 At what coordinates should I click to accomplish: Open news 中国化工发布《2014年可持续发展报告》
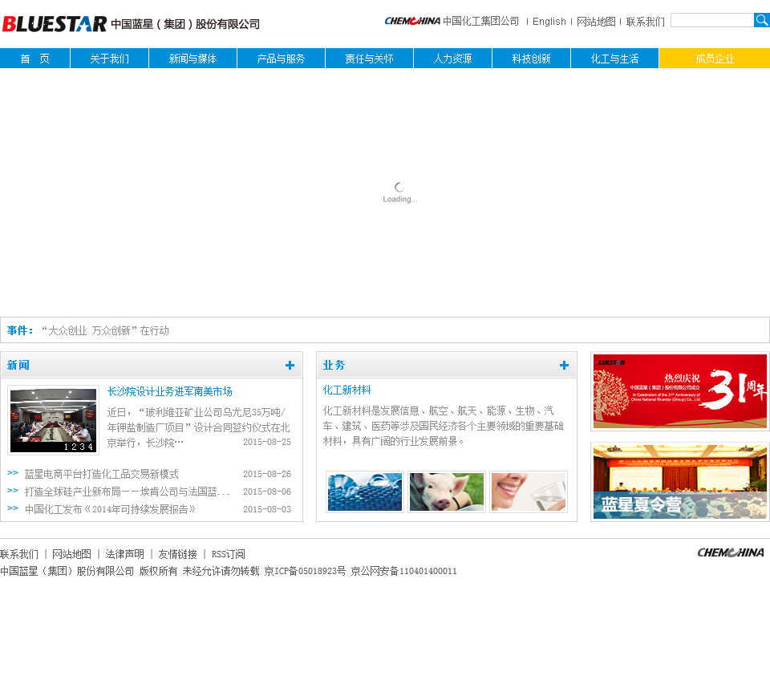coord(110,509)
